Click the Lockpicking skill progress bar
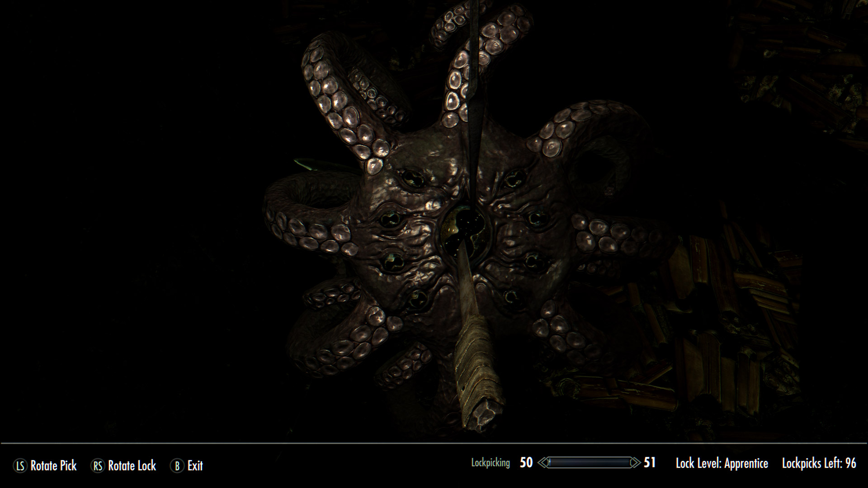The height and width of the screenshot is (488, 868). (x=589, y=463)
